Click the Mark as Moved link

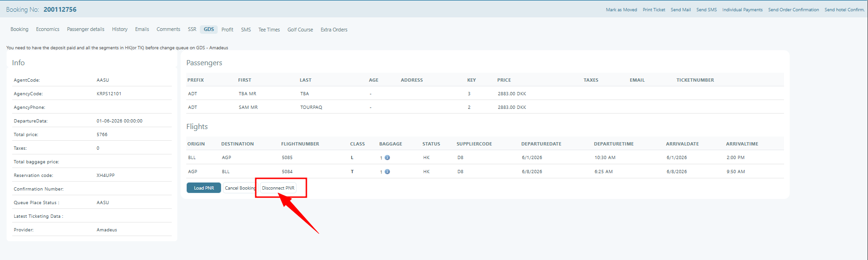[x=621, y=10]
